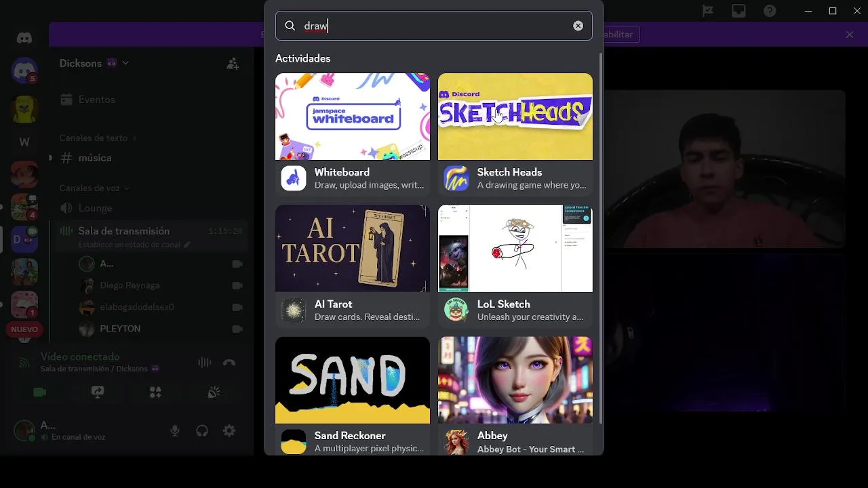Screen dimensions: 868x488
Task: Select the Whiteboard title text
Action: [342, 172]
